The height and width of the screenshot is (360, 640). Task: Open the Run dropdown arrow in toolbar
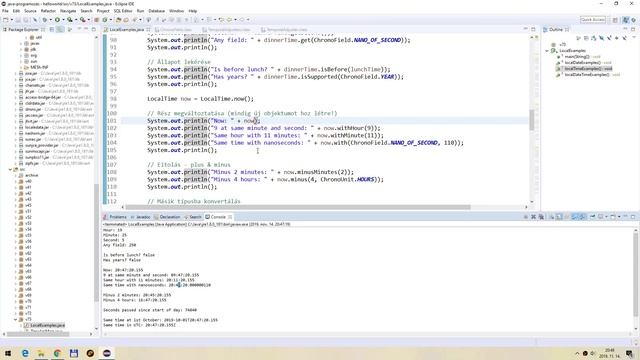tap(63, 20)
